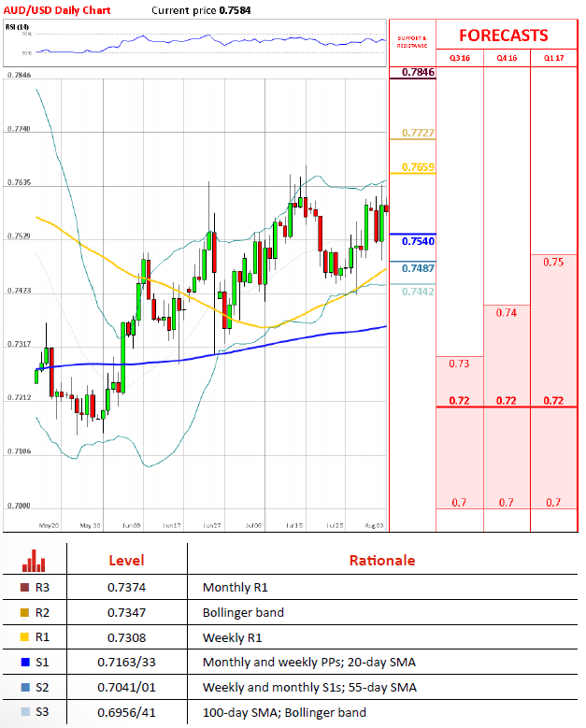Select the Q4 16 forecast column header

[x=507, y=58]
